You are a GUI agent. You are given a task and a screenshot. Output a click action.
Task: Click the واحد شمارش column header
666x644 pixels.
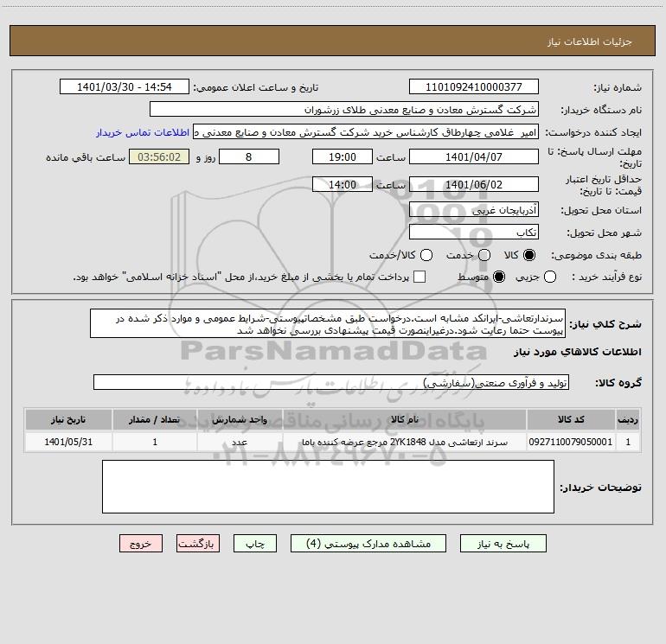coord(240,419)
